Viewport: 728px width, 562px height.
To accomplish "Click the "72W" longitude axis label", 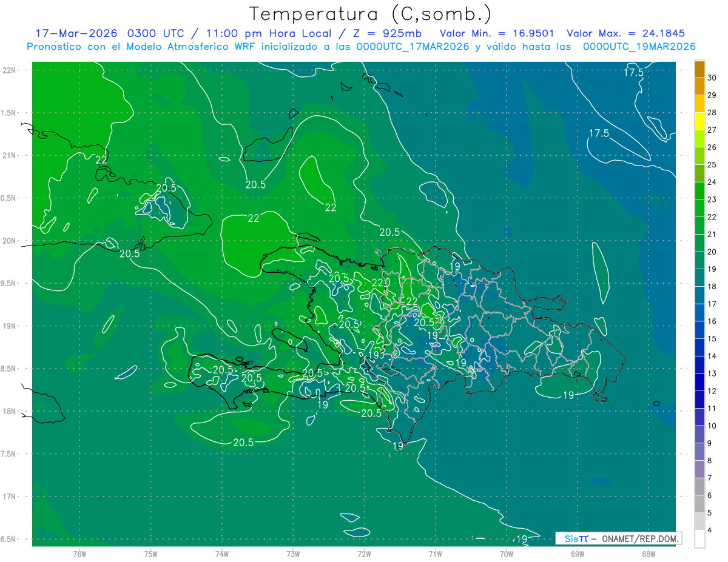I will [x=364, y=554].
